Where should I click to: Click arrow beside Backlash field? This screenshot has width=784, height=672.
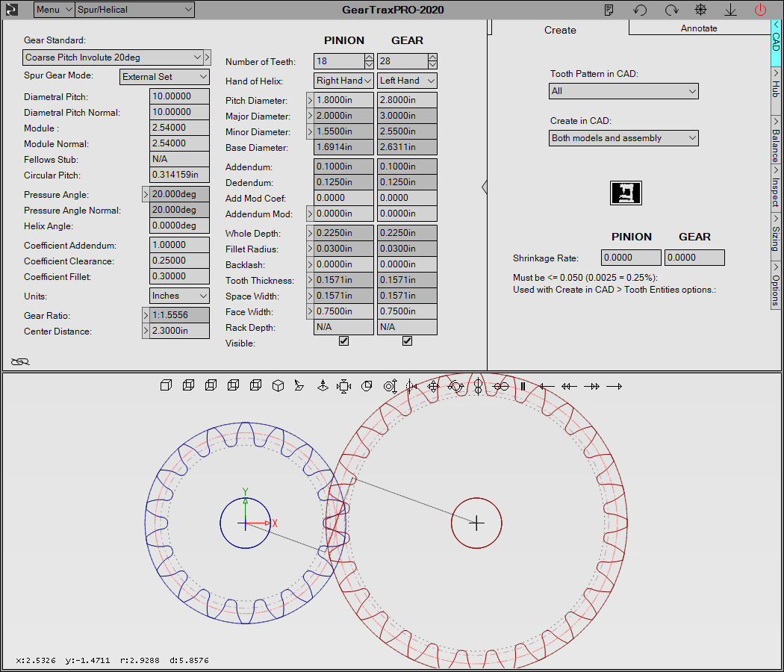coord(310,264)
